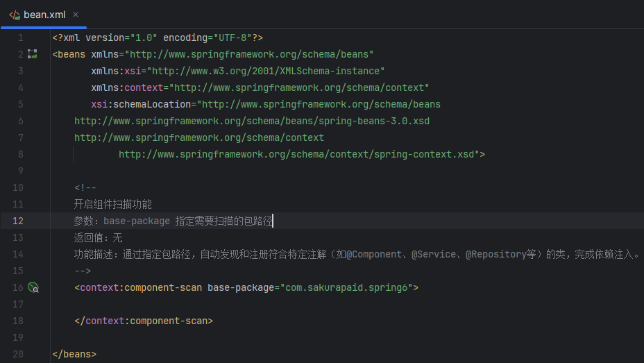
Task: Open the schema/context URL on line 7
Action: [199, 137]
